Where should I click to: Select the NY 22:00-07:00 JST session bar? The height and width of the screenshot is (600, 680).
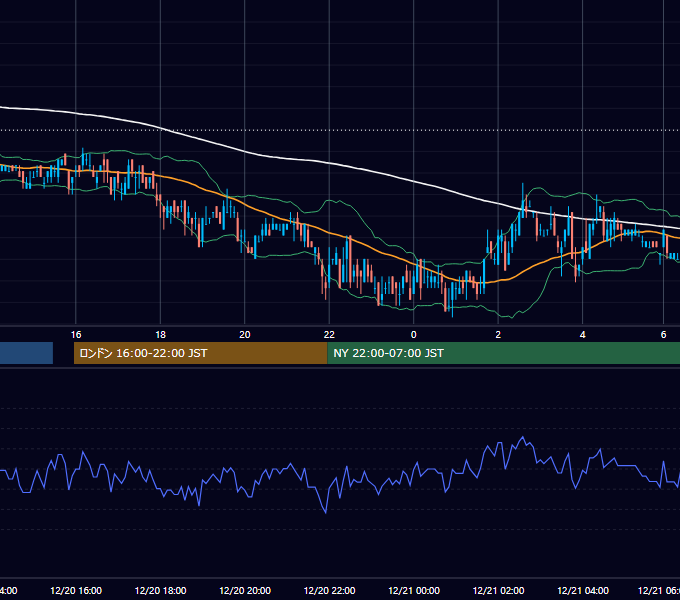tap(503, 353)
